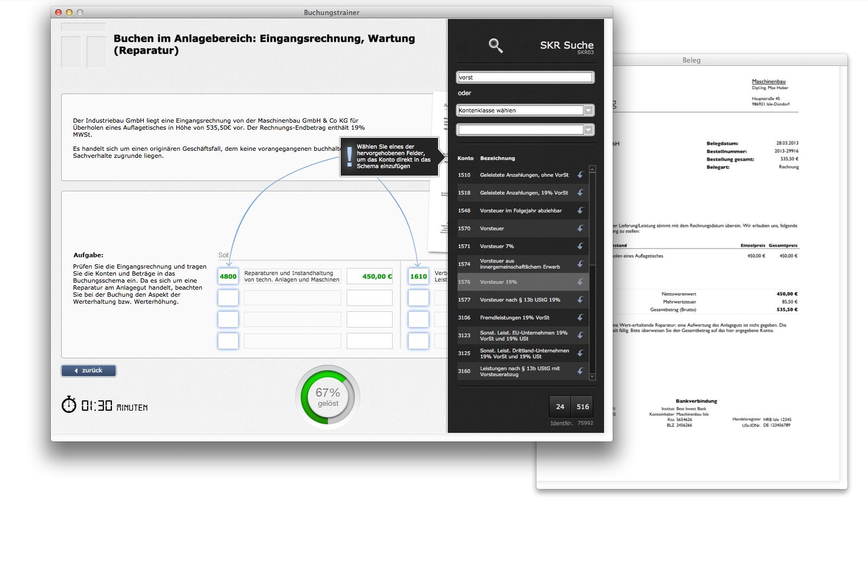868x588 pixels.
Task: Click 'Maschinenbau' heading in Beleg window
Action: coord(768,82)
